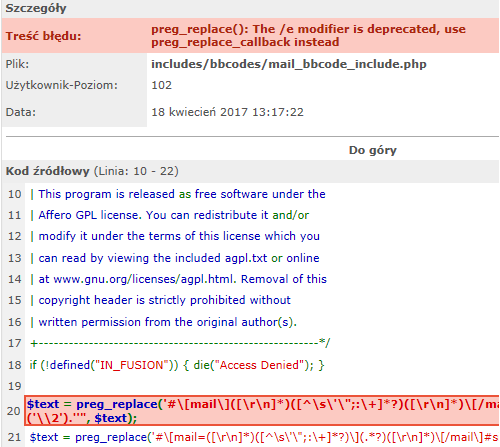Click line 21 preg_replace mail= code
The image size is (500, 447).
[x=264, y=437]
